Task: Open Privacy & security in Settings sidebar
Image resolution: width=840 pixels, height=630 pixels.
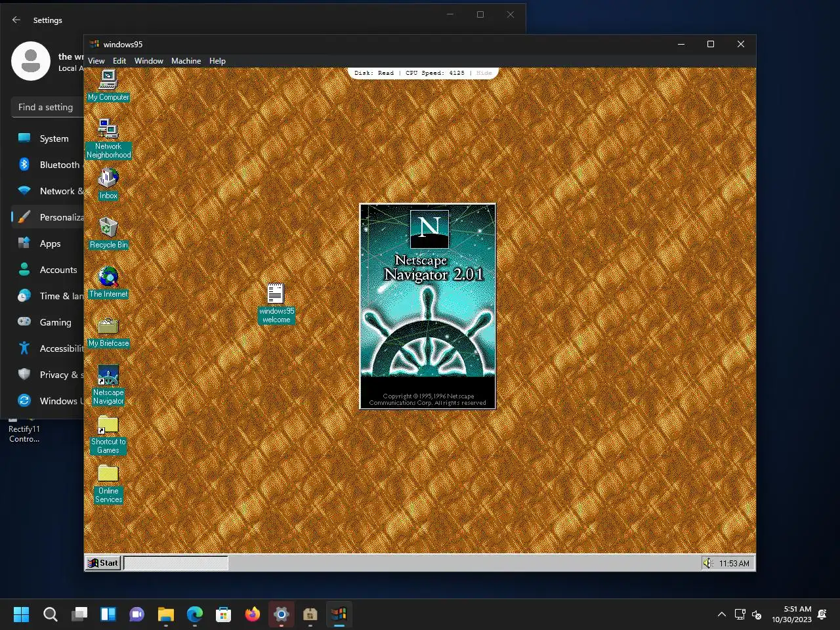Action: click(47, 375)
